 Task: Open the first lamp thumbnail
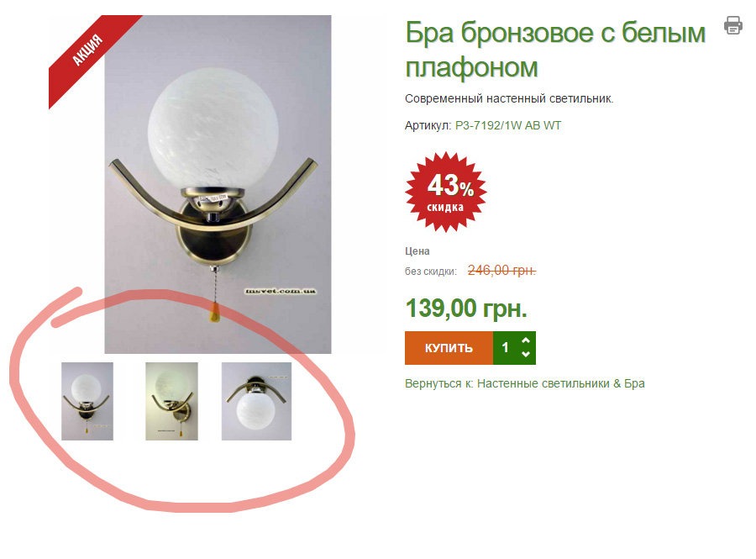(x=87, y=401)
